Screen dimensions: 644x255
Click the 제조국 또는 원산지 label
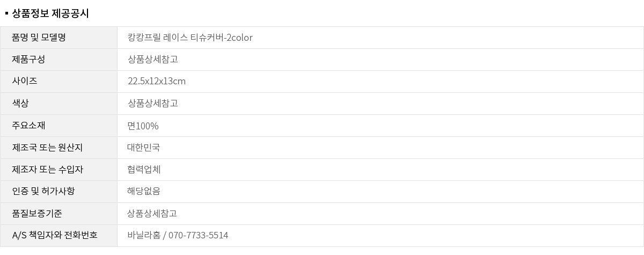(47, 147)
